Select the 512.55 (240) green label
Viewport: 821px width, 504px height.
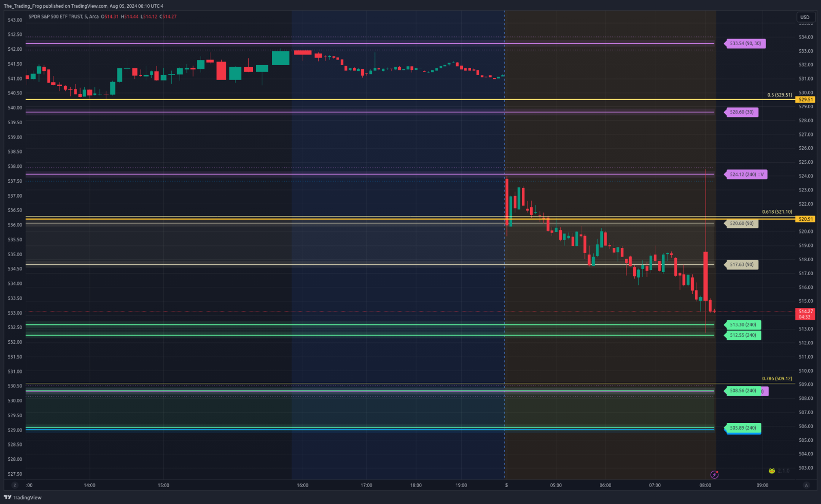(x=742, y=335)
